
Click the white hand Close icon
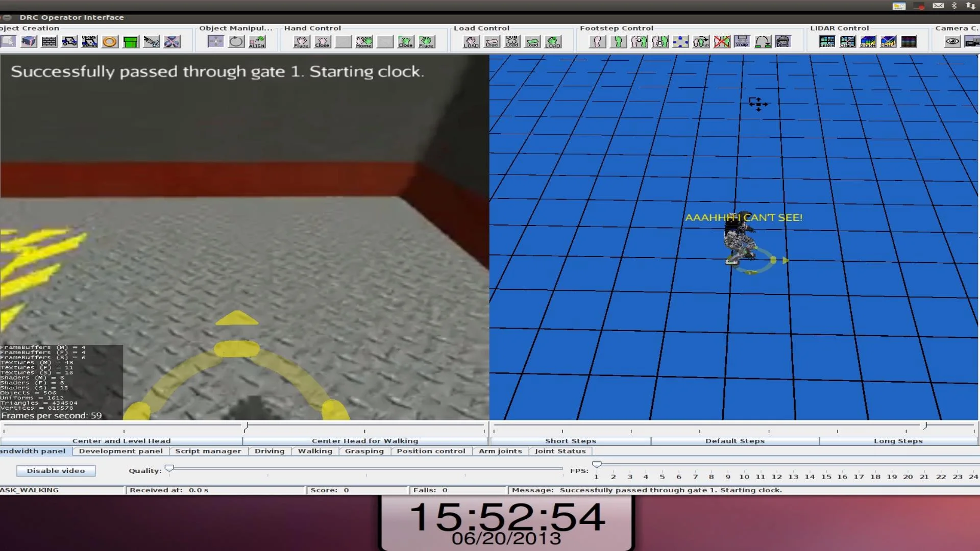322,42
